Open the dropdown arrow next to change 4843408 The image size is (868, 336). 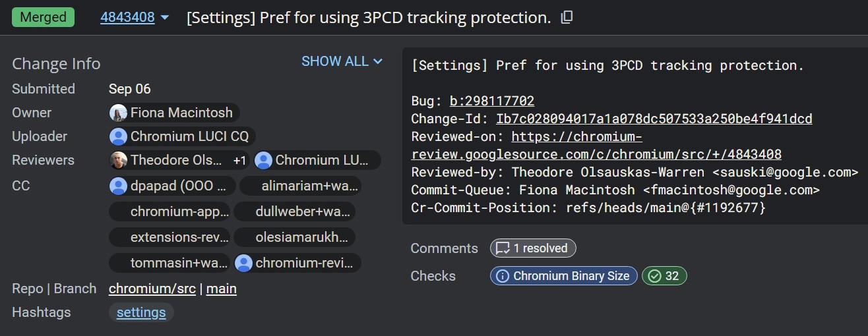click(165, 18)
